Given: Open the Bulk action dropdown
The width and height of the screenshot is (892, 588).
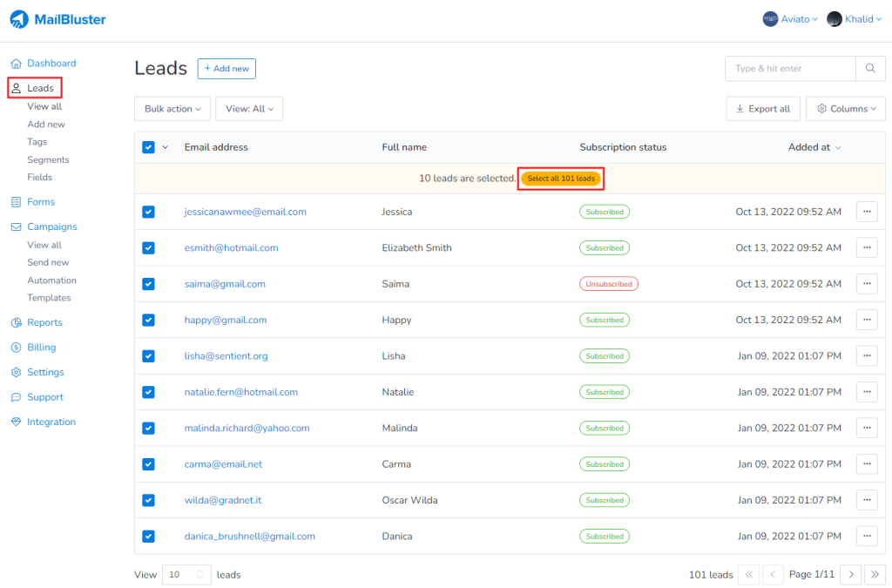Looking at the screenshot, I should point(172,108).
